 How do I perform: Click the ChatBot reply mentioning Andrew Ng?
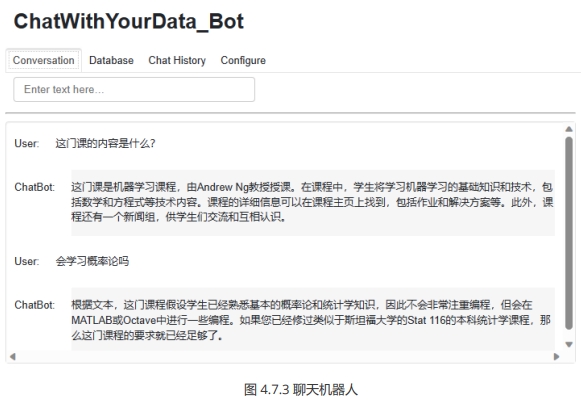pos(313,202)
